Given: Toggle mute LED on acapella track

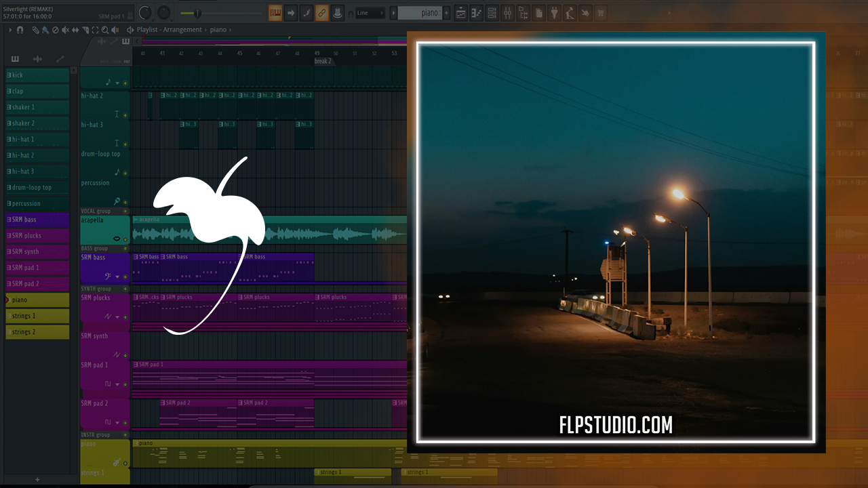Looking at the screenshot, I should coord(125,239).
